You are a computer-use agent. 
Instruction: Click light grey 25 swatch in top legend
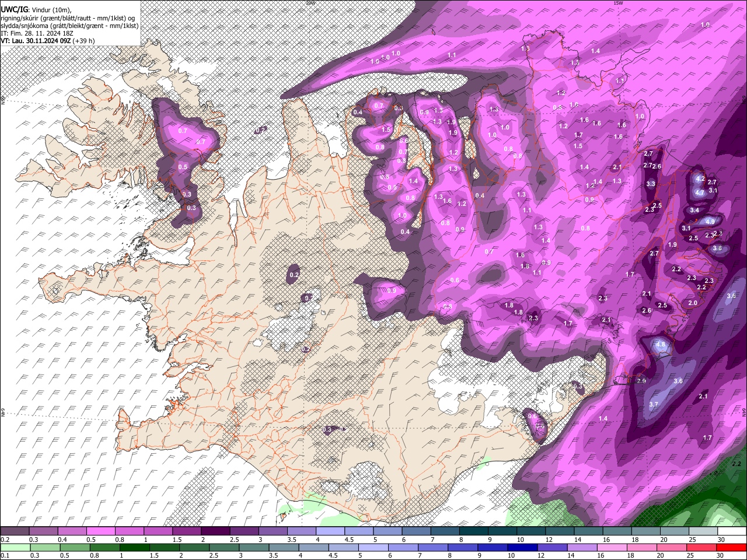703,531
